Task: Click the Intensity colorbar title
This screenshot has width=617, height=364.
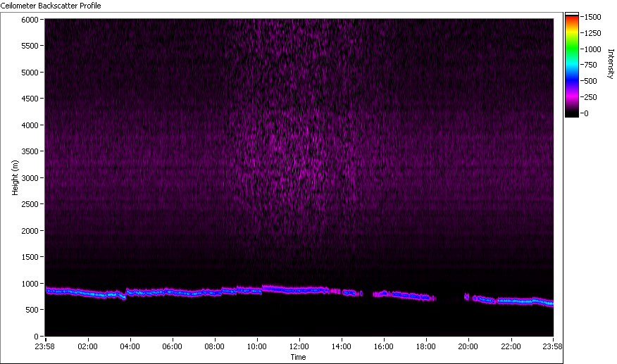Action: (x=611, y=64)
